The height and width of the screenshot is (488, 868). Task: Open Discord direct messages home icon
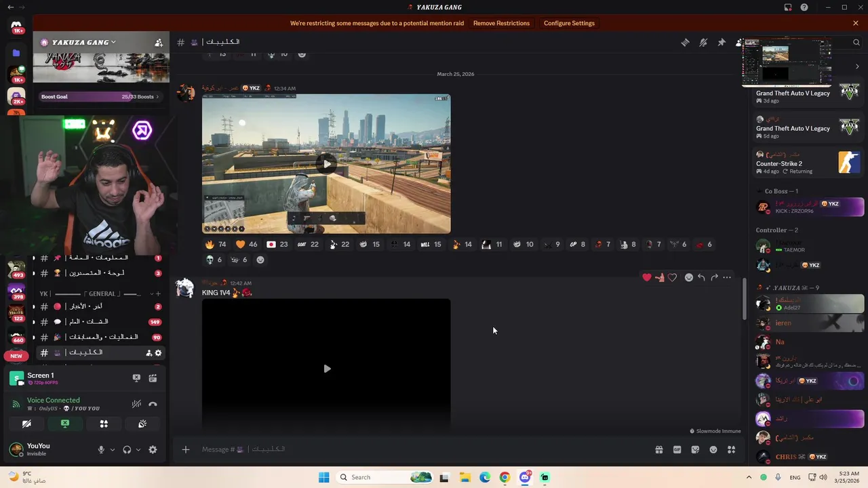[17, 27]
